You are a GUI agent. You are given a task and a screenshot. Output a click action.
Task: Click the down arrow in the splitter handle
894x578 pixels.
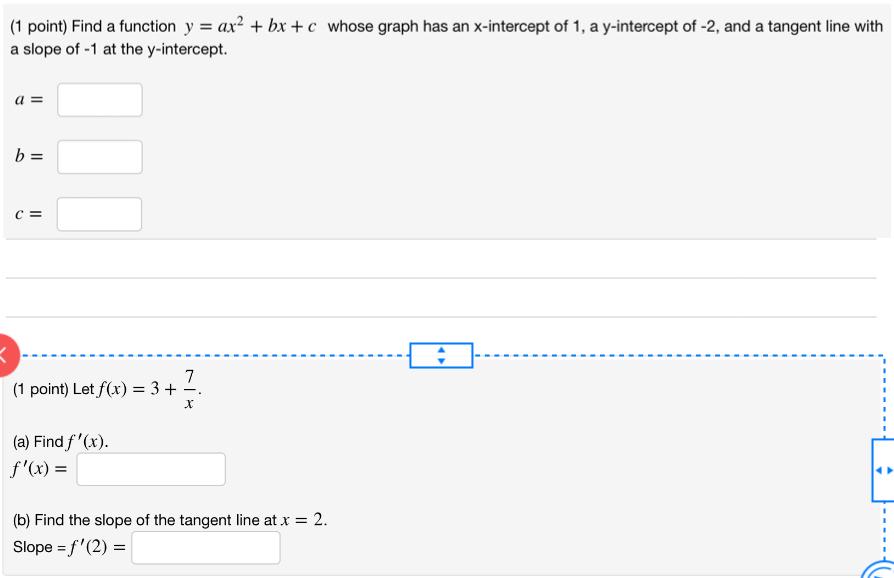[x=440, y=360]
